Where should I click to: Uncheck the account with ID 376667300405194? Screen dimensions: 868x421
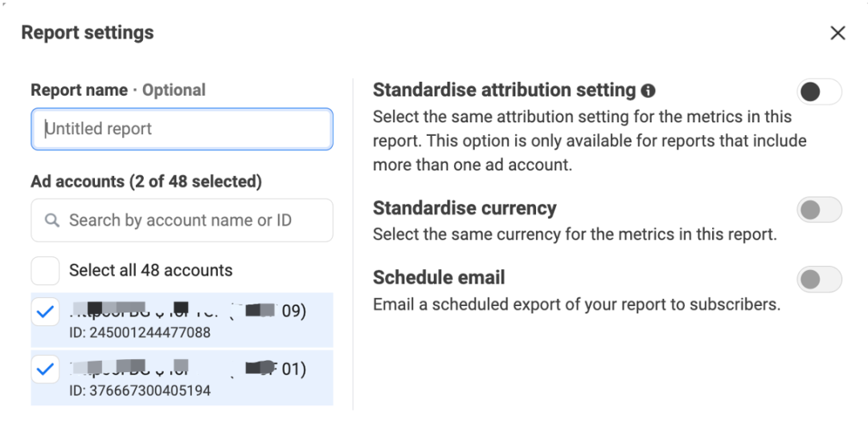click(x=45, y=370)
